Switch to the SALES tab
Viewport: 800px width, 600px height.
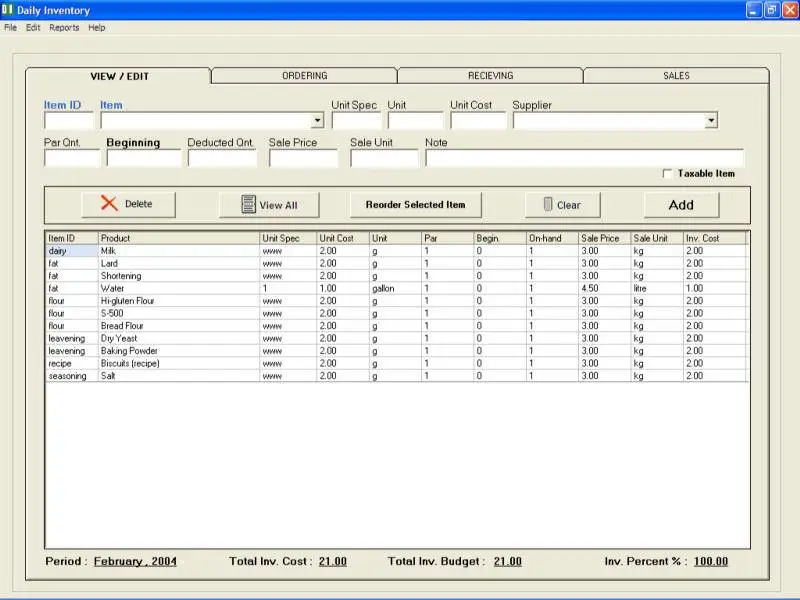coord(676,76)
